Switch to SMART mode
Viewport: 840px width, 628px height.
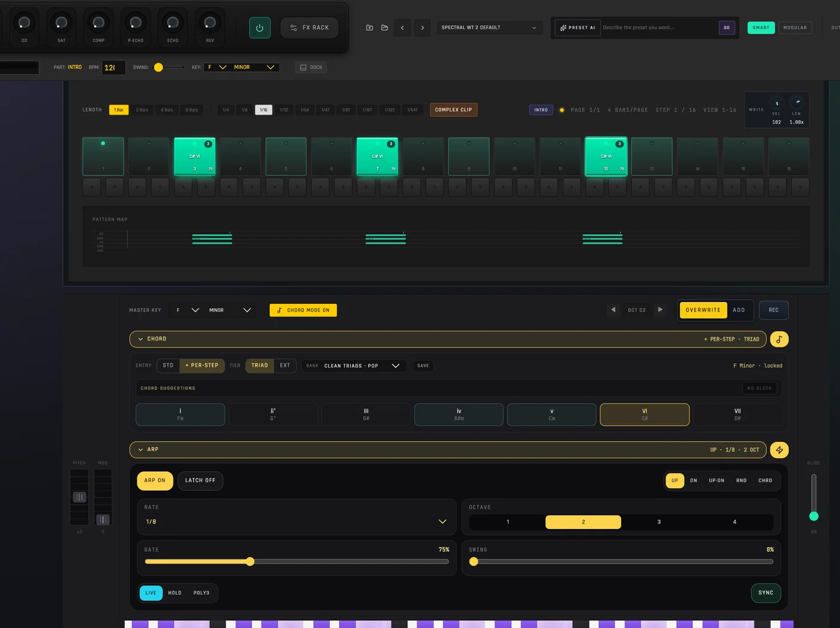pyautogui.click(x=761, y=28)
